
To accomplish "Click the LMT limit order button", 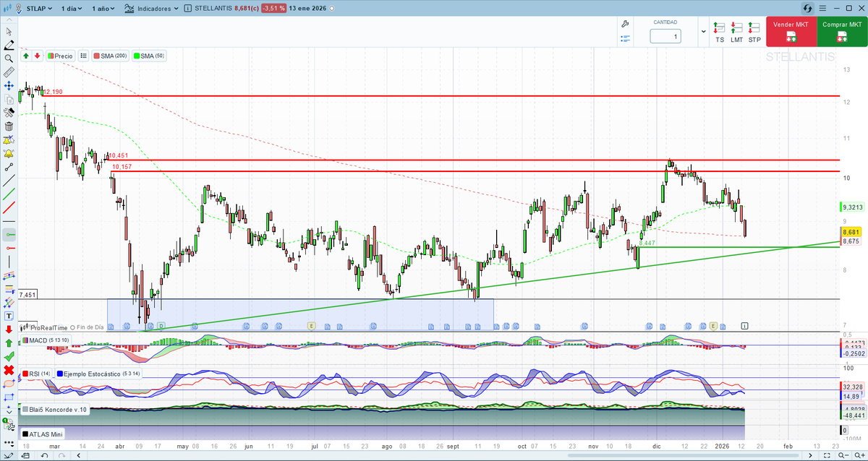I will (x=736, y=33).
